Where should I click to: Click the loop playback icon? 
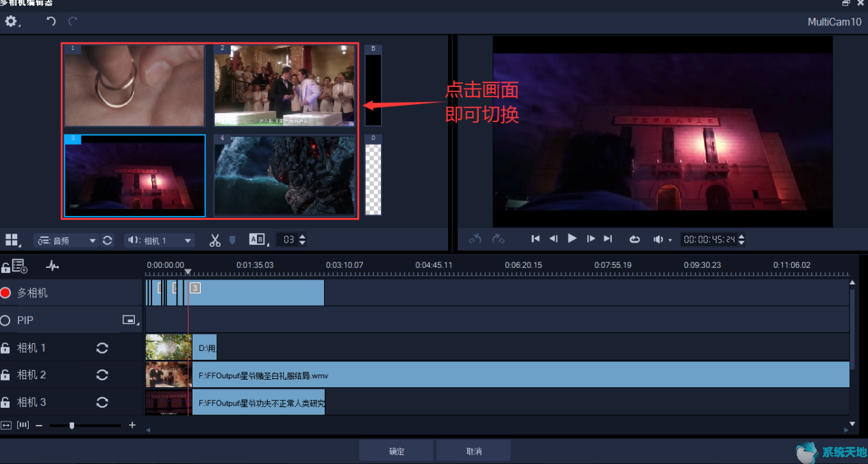[634, 239]
